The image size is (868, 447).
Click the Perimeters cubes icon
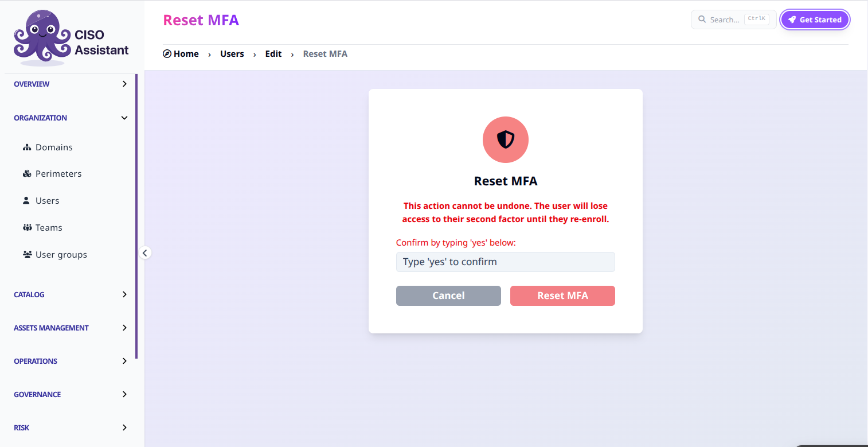(x=27, y=174)
